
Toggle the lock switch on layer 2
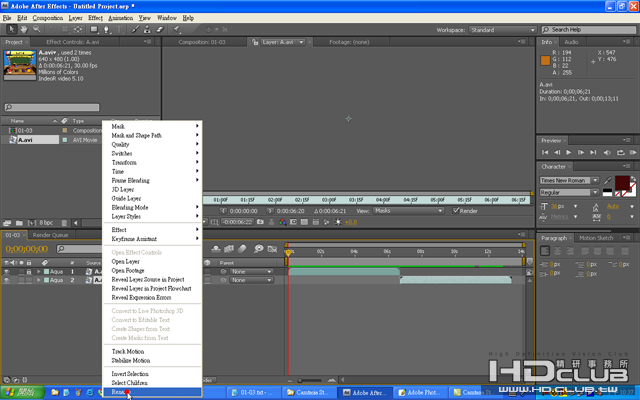(29, 280)
